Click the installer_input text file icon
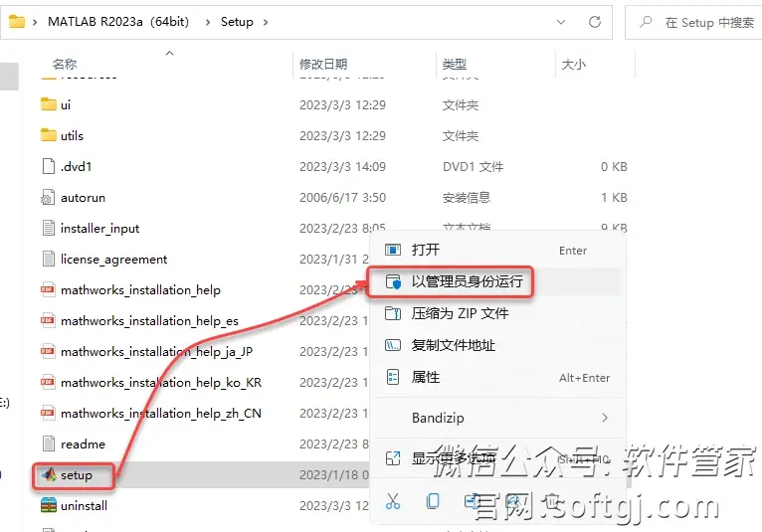The image size is (762, 532). click(x=49, y=228)
